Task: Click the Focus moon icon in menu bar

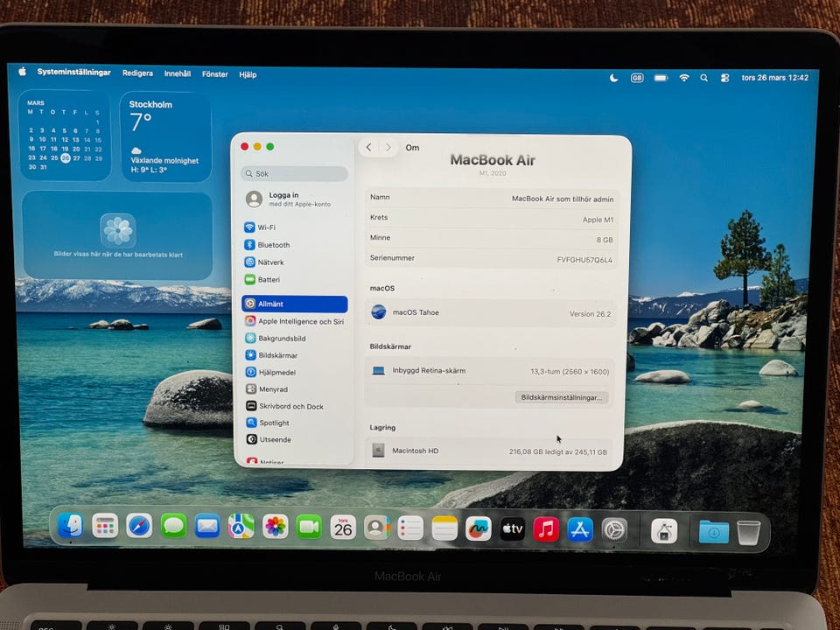Action: [614, 78]
